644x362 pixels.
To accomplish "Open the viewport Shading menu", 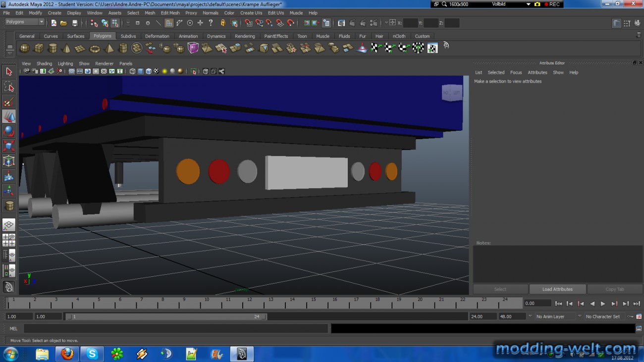I will coord(44,63).
